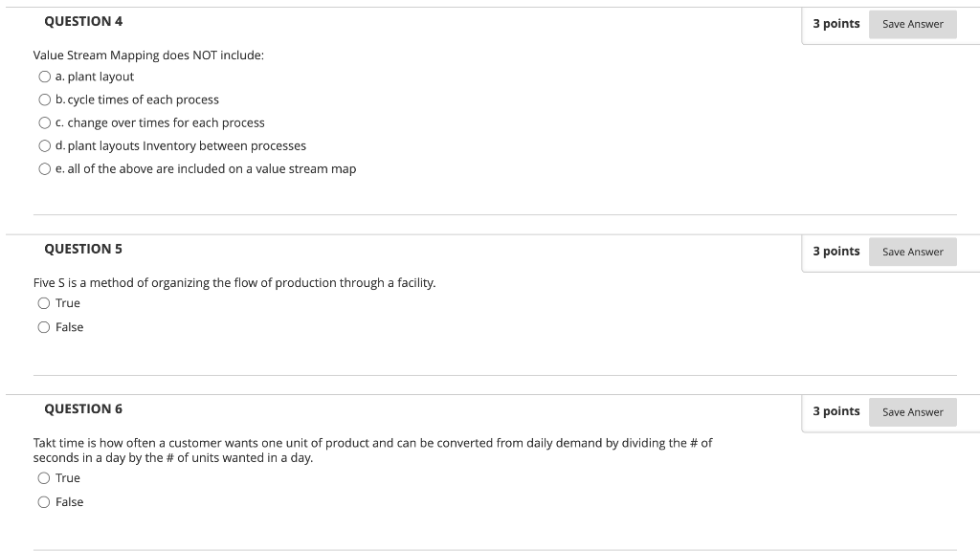Click the 3 points label of Question 6
The image size is (980, 551).
[836, 411]
